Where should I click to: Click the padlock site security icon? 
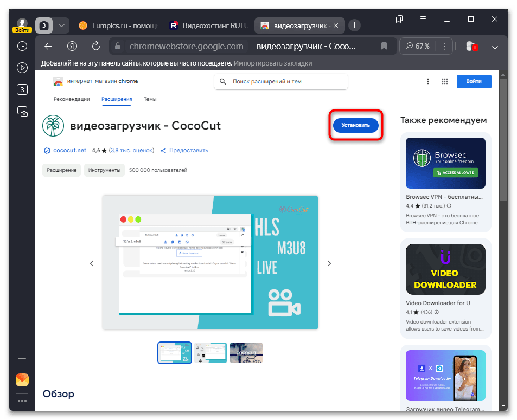(118, 46)
